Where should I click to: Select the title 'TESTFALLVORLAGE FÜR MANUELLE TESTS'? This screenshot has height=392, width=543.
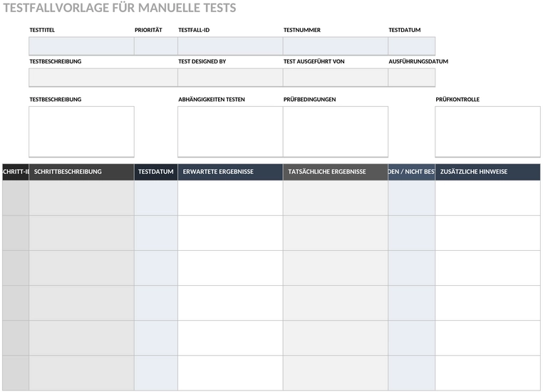click(x=120, y=8)
